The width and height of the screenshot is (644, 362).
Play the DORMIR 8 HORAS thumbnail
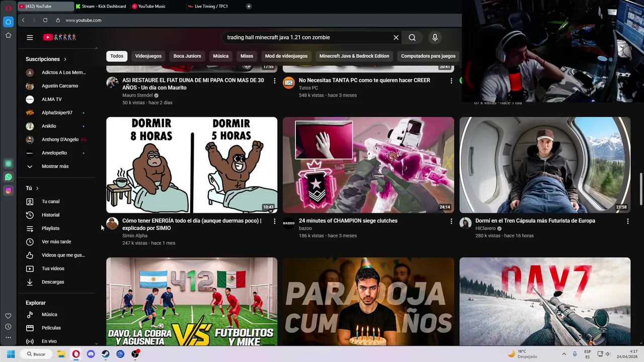(x=192, y=165)
